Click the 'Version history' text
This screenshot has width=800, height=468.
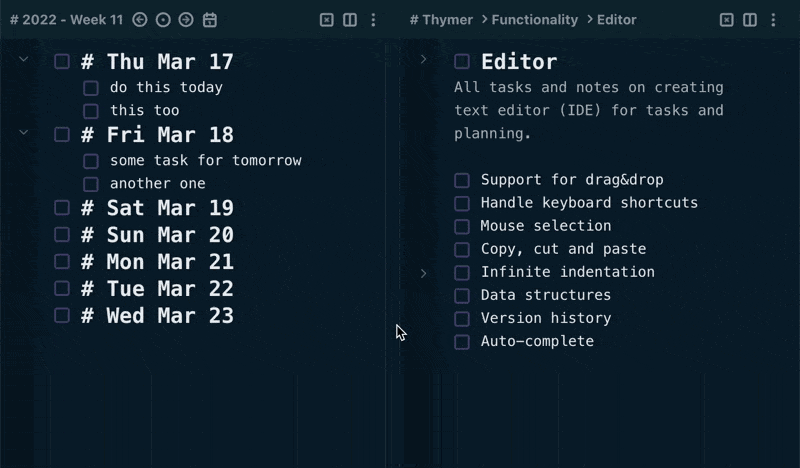pyautogui.click(x=546, y=318)
